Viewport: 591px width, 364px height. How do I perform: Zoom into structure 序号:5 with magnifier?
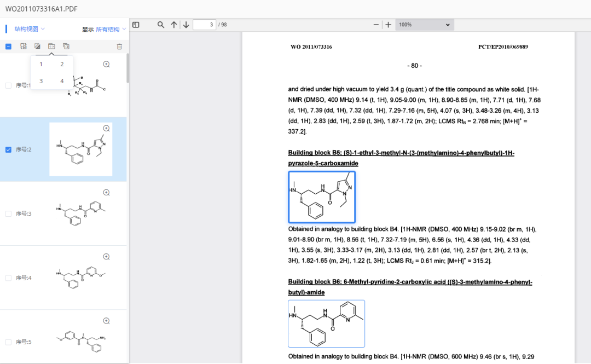[x=107, y=321]
